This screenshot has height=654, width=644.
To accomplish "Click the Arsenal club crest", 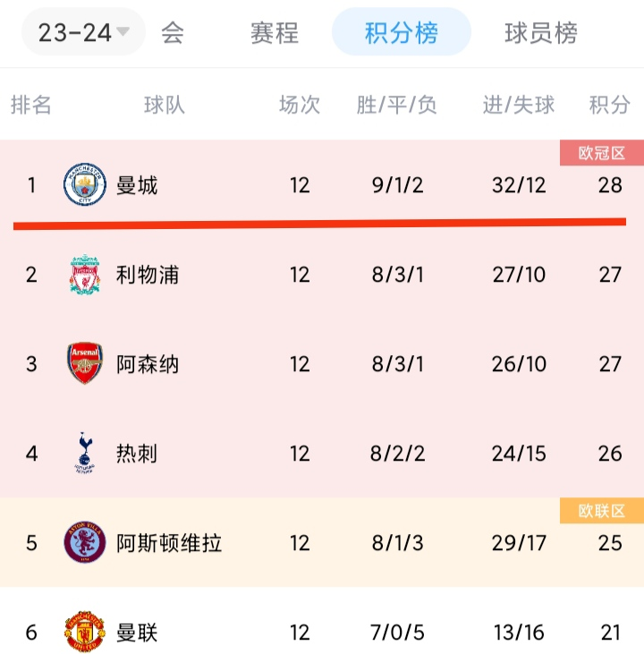I will click(85, 364).
